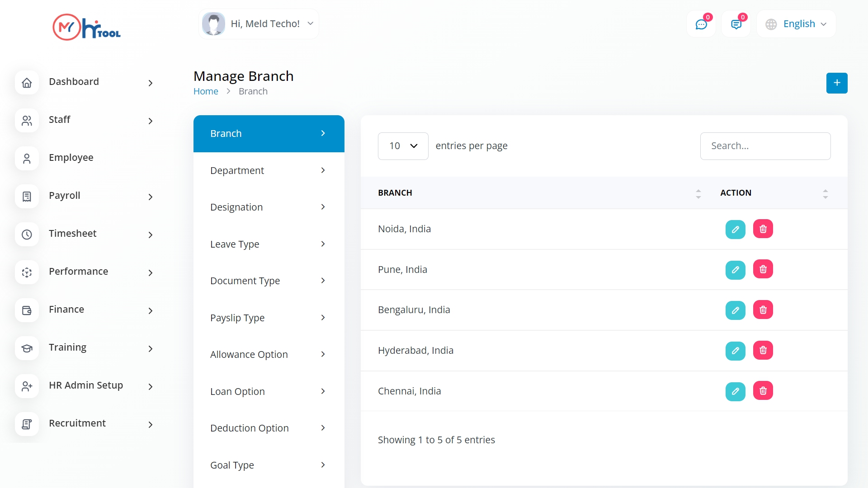The width and height of the screenshot is (868, 488).
Task: Click the globe language icon
Action: (771, 24)
